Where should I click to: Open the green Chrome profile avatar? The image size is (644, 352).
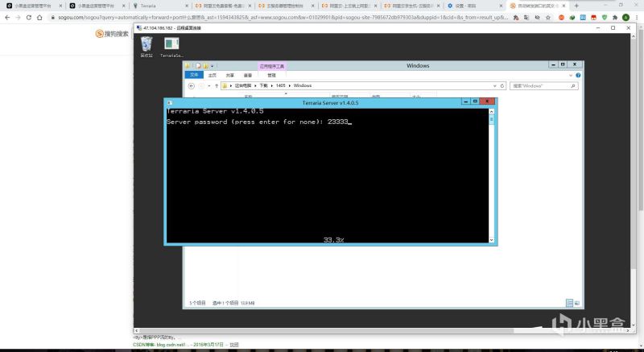click(625, 18)
